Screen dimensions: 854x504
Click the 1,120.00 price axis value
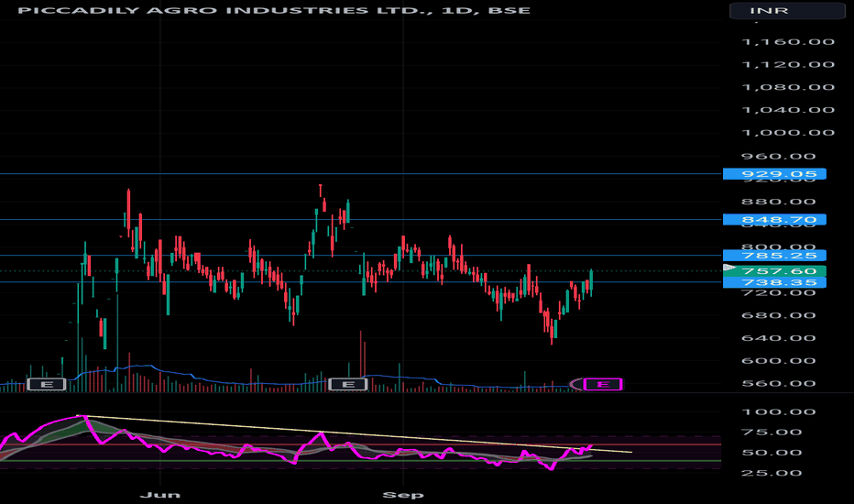coord(788,65)
